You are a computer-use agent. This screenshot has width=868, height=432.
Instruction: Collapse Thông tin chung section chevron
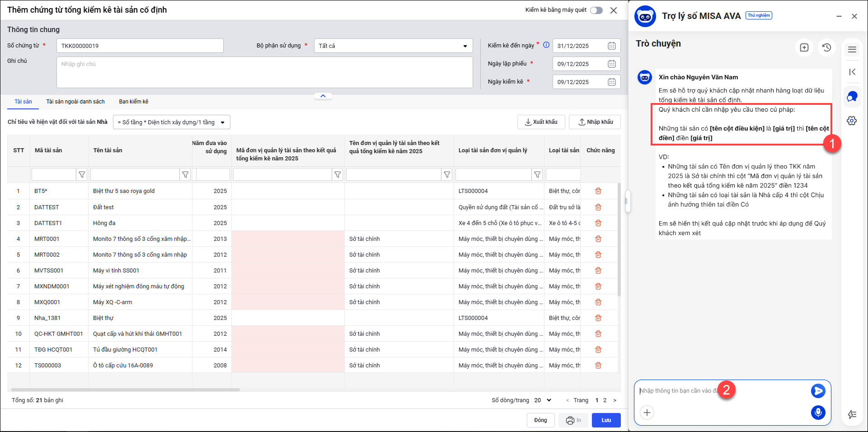coord(323,96)
